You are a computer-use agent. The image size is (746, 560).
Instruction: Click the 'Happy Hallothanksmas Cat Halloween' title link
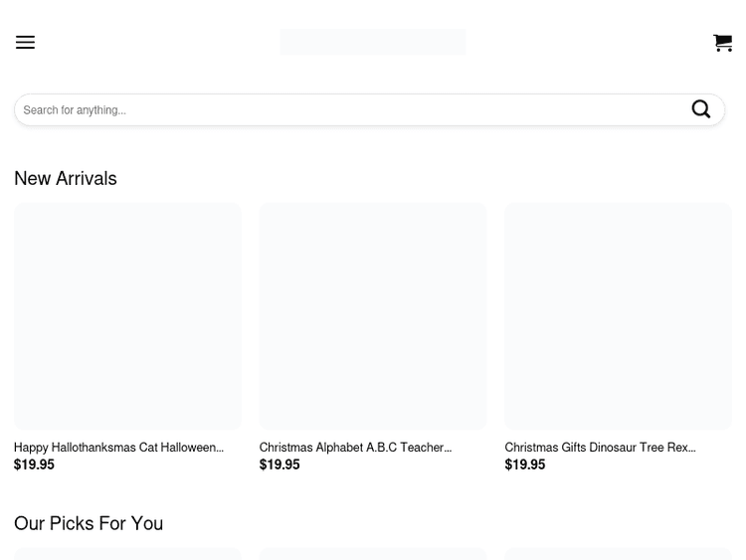[115, 448]
